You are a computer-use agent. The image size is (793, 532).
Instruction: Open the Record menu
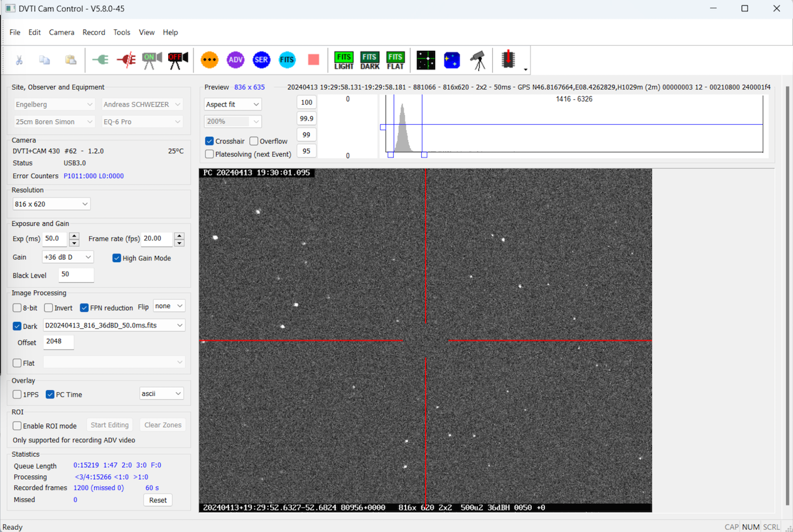94,32
